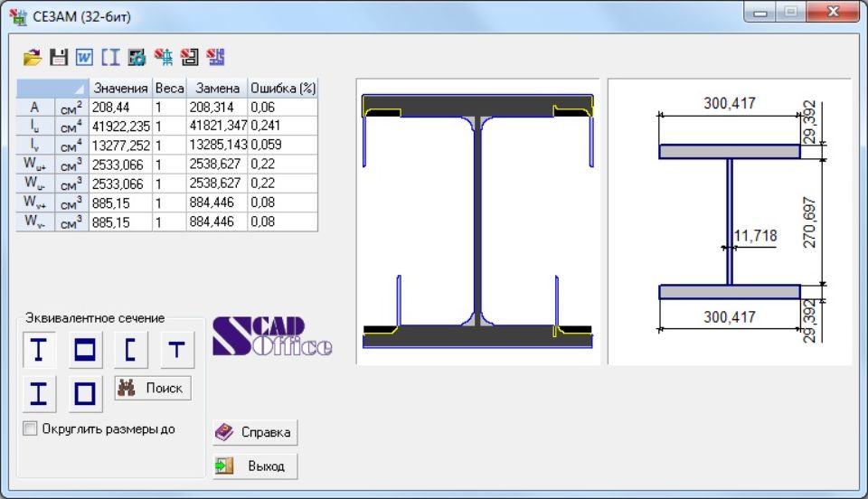Choose the thick-walled rectangular section shape

85,350
